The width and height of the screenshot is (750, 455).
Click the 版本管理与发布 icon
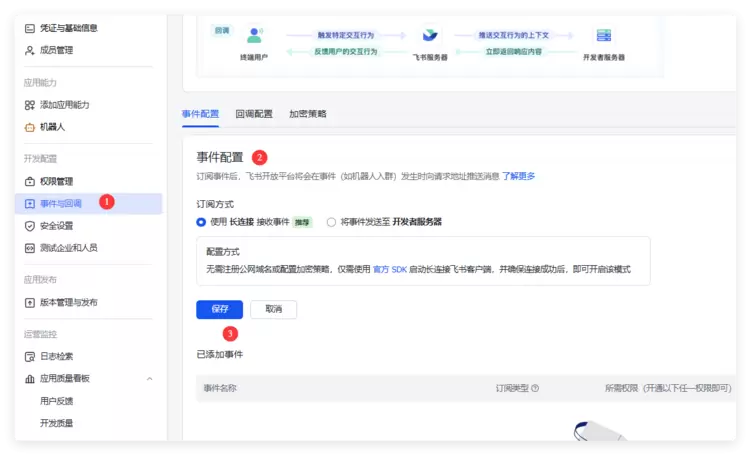(x=30, y=302)
